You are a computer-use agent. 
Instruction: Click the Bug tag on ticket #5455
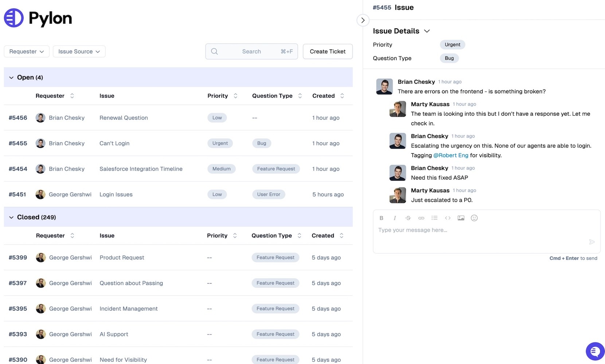pos(261,143)
